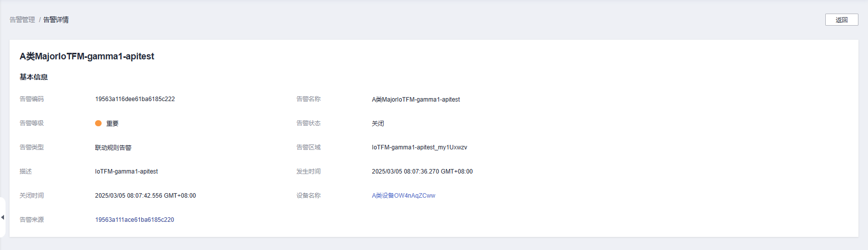Select the 重要 alarm level text
The height and width of the screenshot is (250, 868).
pos(112,123)
